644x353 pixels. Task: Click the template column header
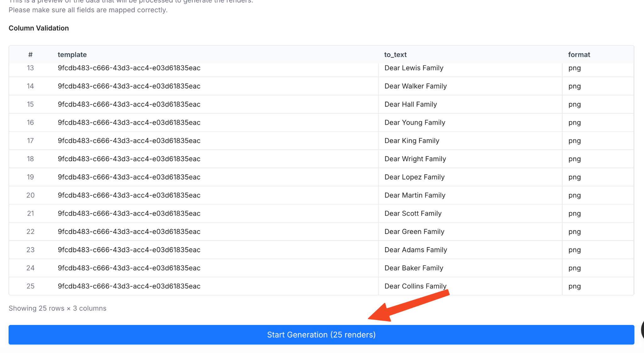click(x=72, y=54)
